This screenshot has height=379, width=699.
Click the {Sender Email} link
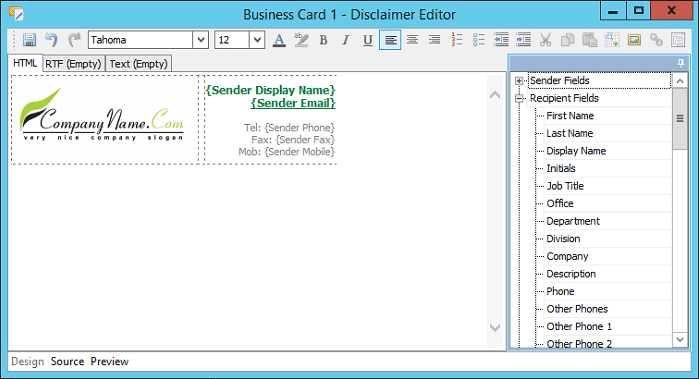tap(293, 103)
